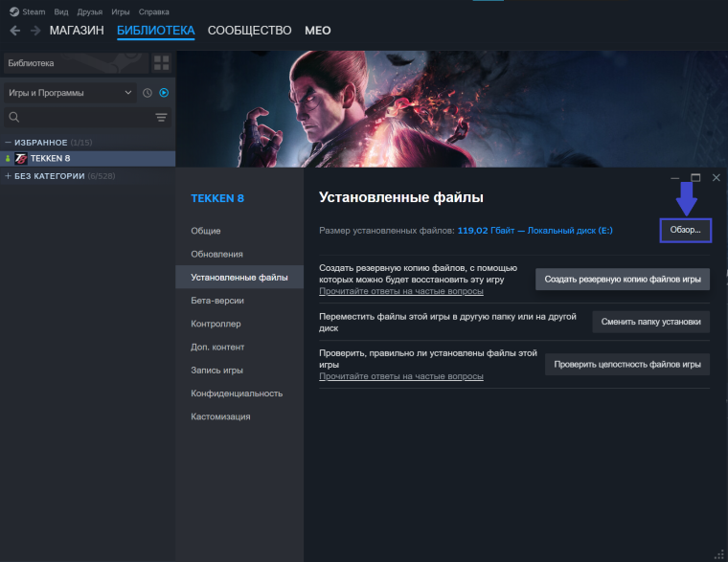Switch library to grid view icon
The height and width of the screenshot is (562, 728).
click(x=162, y=63)
